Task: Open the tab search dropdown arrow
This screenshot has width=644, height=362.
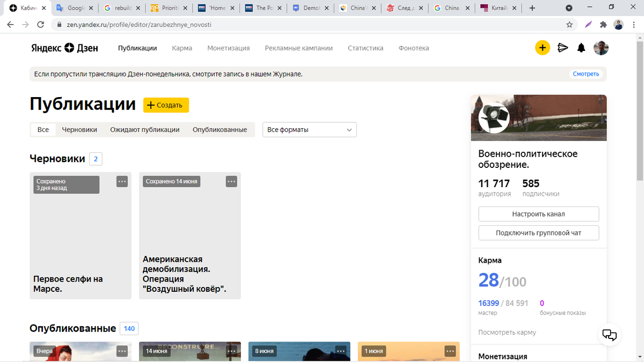Action: pyautogui.click(x=569, y=8)
